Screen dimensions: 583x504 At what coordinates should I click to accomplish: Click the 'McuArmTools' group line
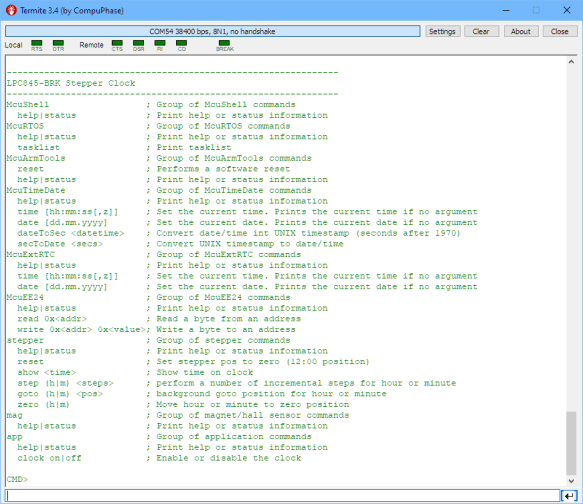[36, 158]
